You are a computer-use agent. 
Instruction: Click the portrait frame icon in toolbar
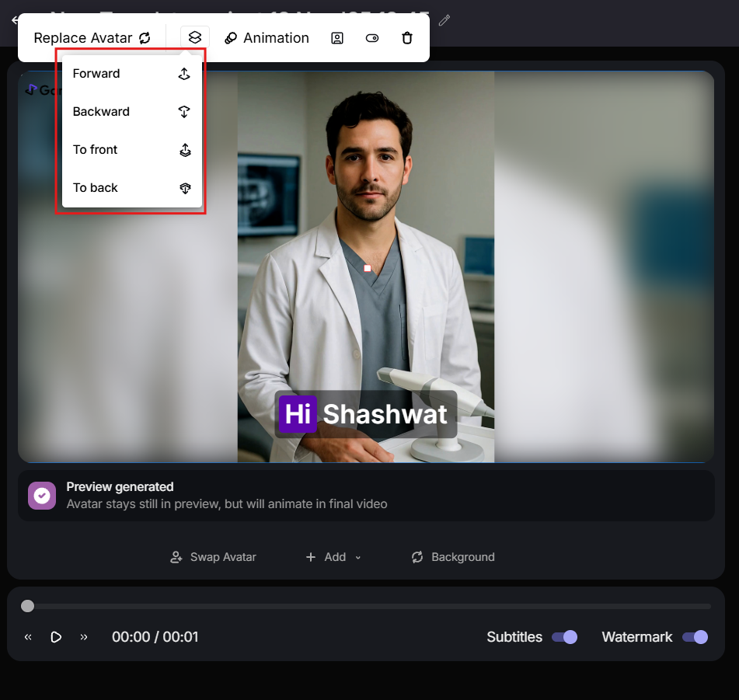(x=337, y=38)
